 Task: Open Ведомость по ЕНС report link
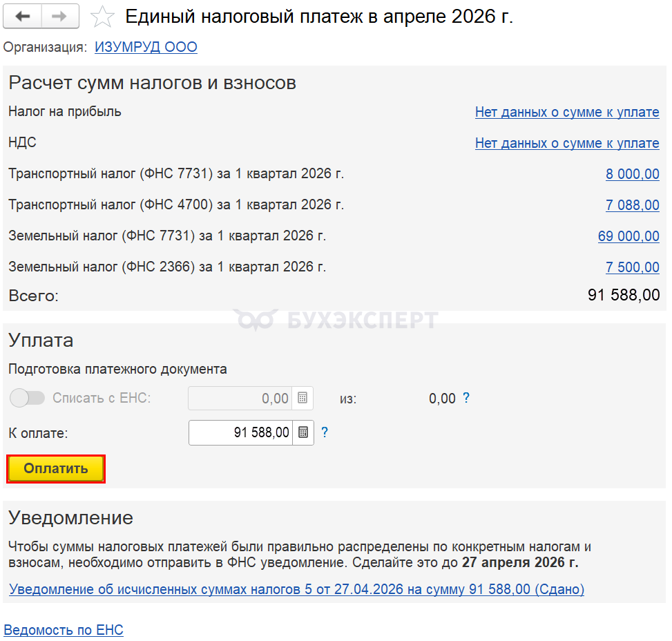point(64,629)
